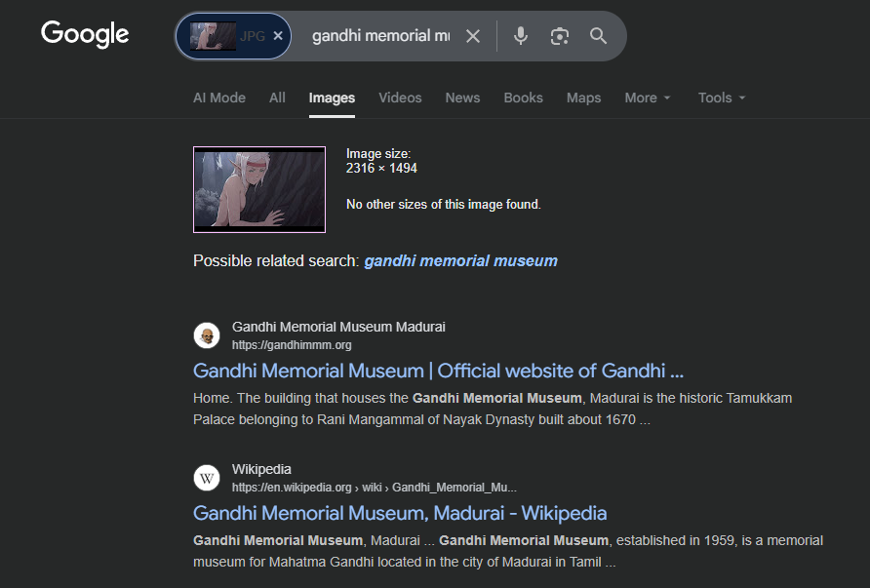
Task: Clear the search query text
Action: [x=473, y=36]
